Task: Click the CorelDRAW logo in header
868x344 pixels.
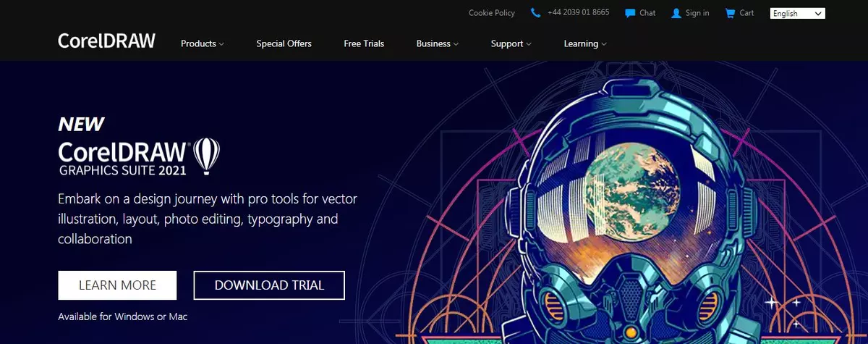Action: pos(107,41)
